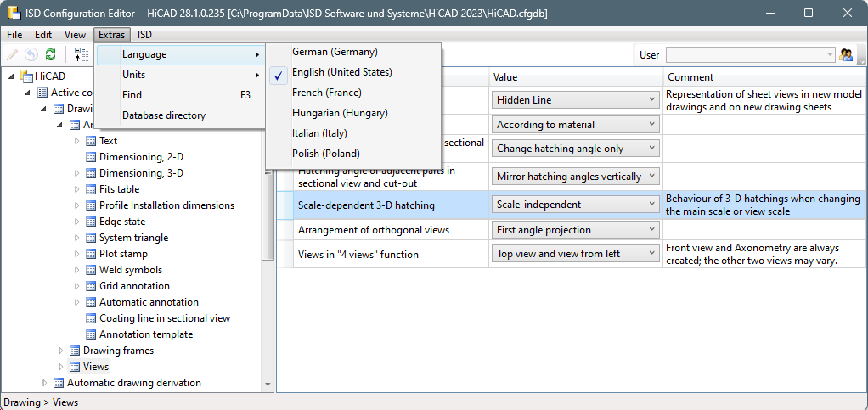Click the icon beside Views node
Screen dimensions: 868x410
click(x=75, y=367)
